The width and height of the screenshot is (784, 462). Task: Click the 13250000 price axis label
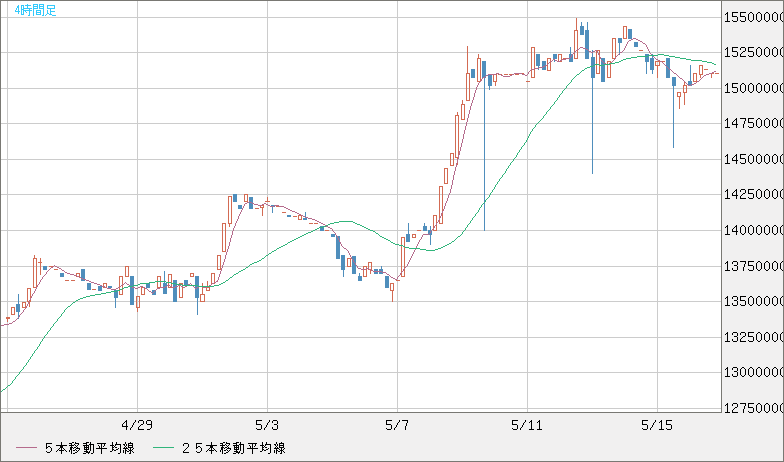754,337
